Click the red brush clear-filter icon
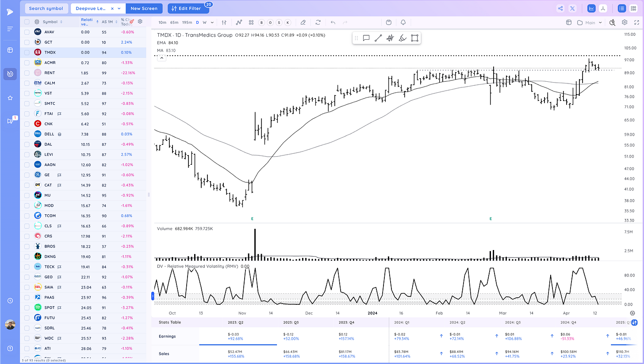 click(132, 21)
